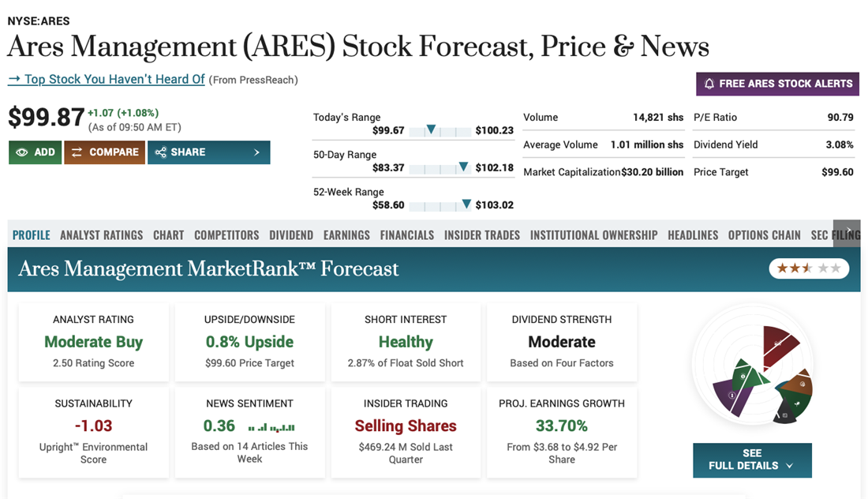Click the NYSE:ARES ticker label

tap(39, 21)
